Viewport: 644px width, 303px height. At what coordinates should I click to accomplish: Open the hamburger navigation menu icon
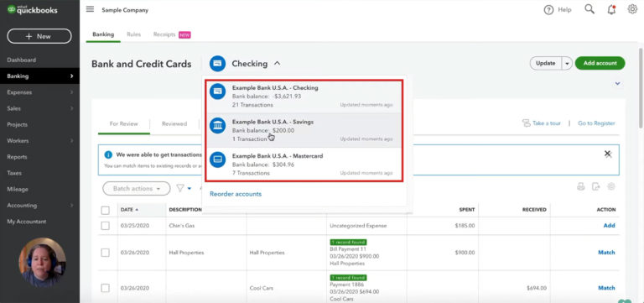[x=90, y=9]
